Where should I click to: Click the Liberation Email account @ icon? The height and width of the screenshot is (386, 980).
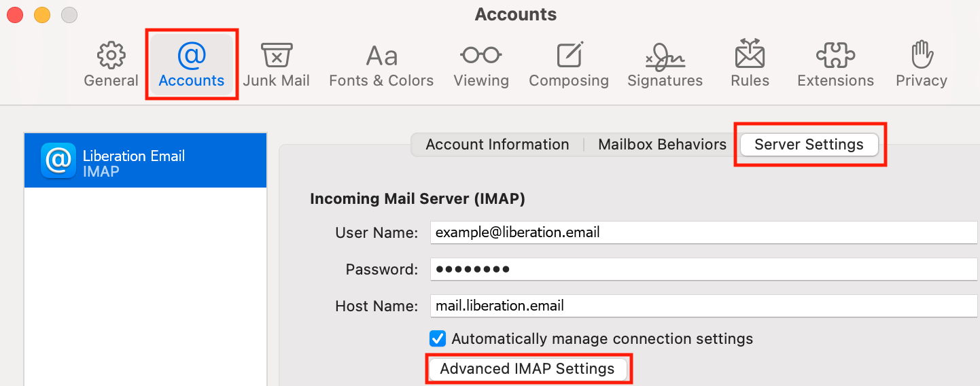click(58, 160)
